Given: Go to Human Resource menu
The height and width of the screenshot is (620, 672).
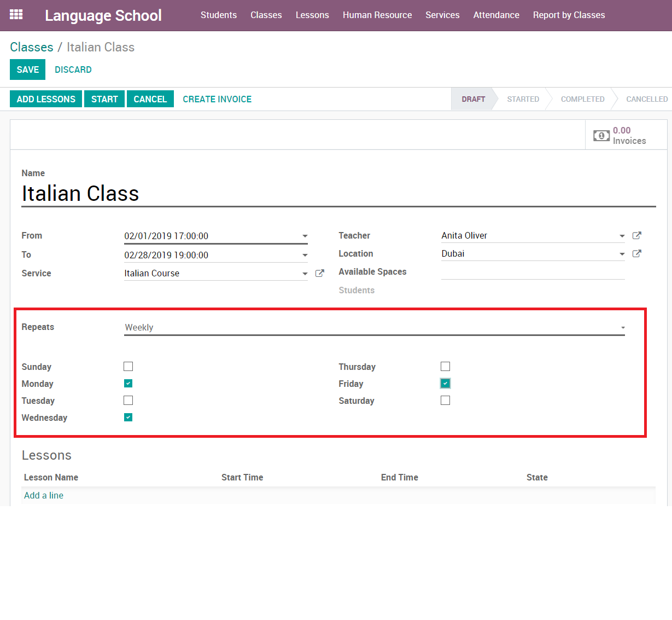Looking at the screenshot, I should point(377,15).
